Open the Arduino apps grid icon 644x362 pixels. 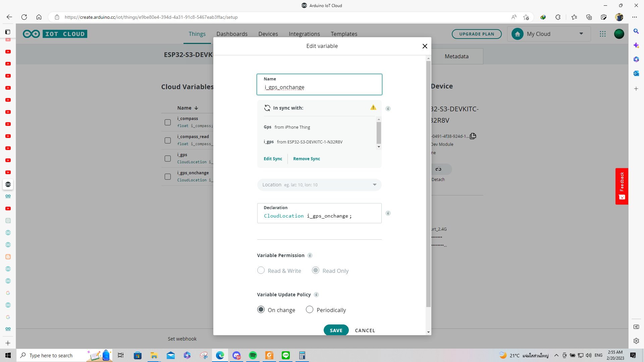coord(603,34)
